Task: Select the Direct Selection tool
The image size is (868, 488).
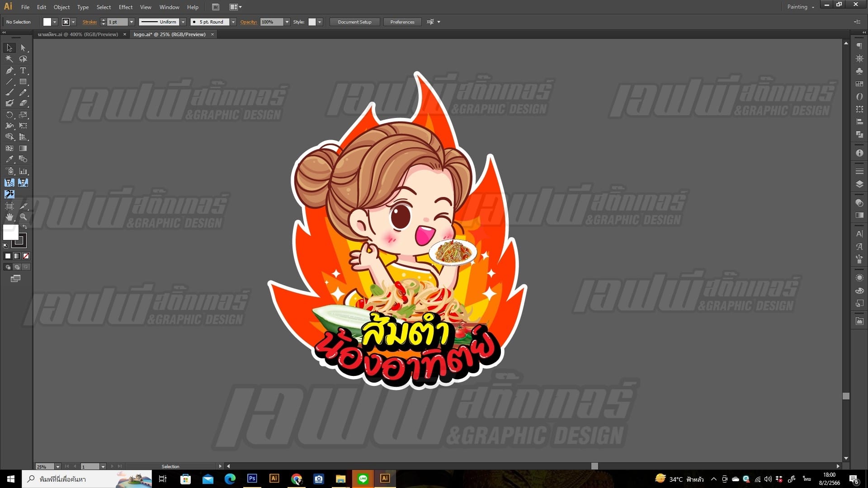Action: (23, 48)
